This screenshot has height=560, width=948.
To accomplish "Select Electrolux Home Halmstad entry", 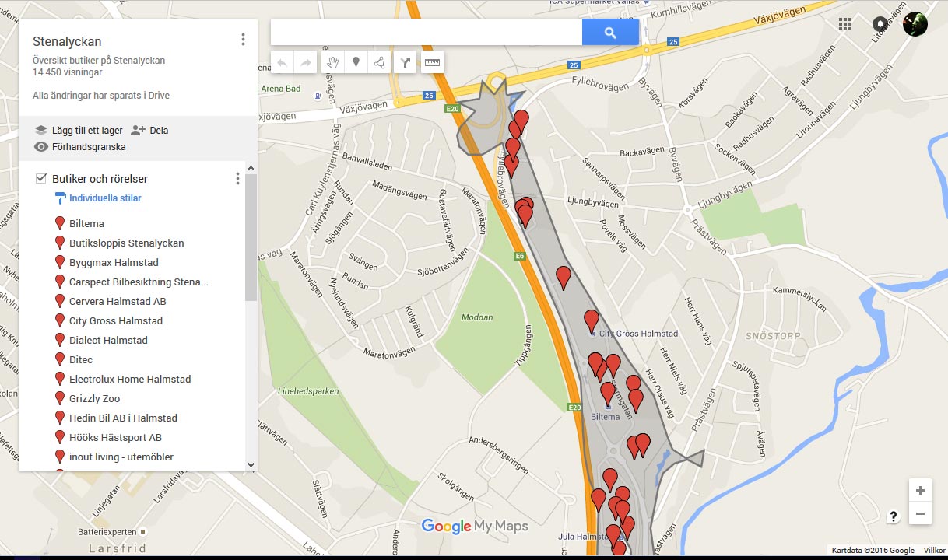I will 130,379.
